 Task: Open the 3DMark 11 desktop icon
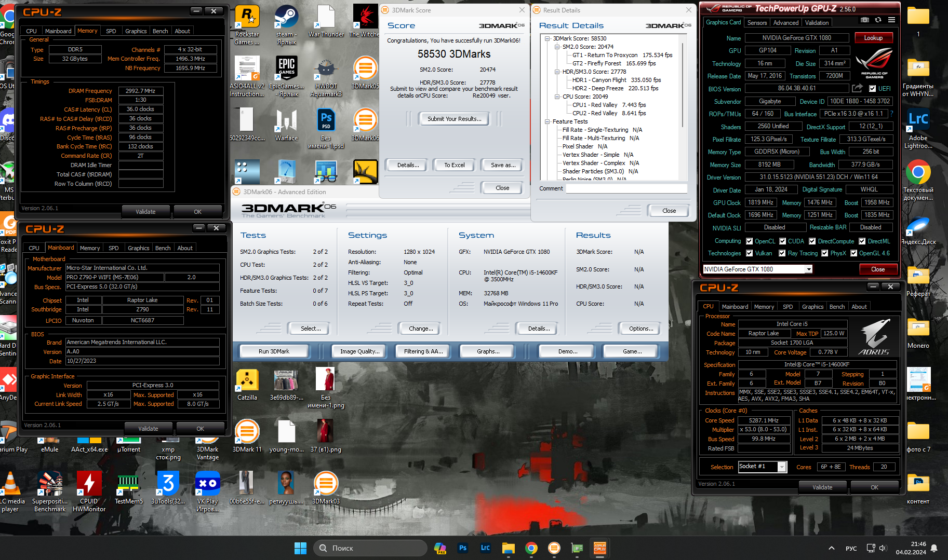247,436
